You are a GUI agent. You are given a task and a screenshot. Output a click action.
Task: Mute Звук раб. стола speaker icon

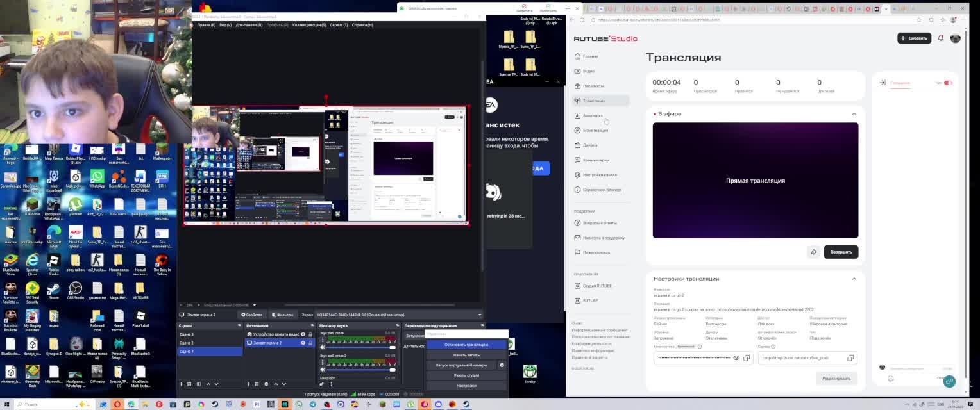pyautogui.click(x=323, y=347)
